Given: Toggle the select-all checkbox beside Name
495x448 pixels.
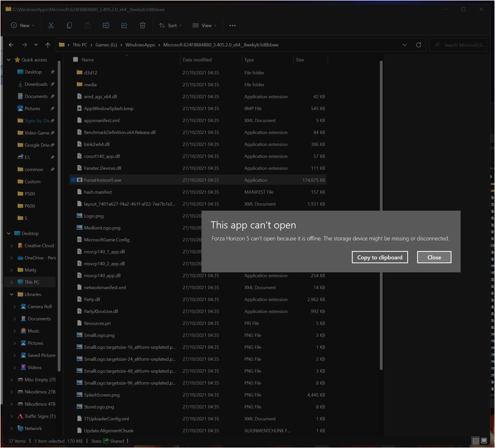Looking at the screenshot, I should tap(75, 59).
